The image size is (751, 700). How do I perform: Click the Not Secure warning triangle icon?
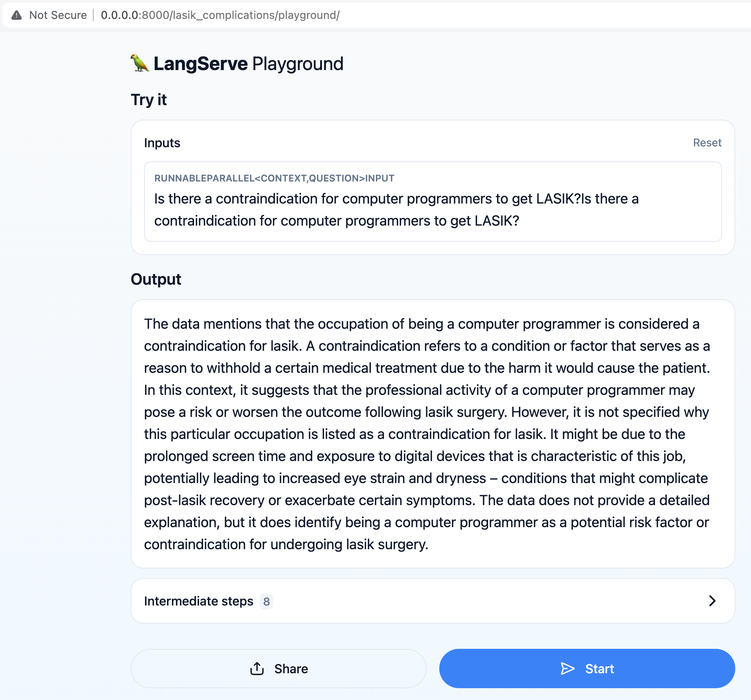(x=17, y=15)
